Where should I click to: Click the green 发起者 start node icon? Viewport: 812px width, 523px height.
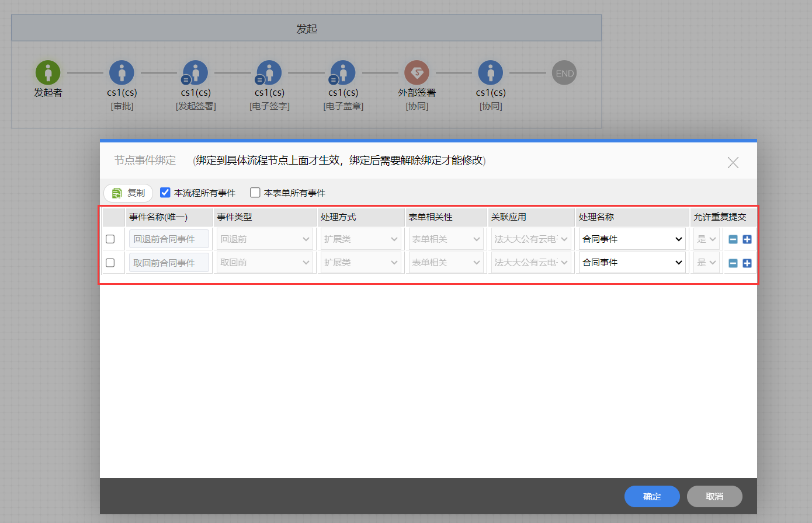(x=48, y=73)
